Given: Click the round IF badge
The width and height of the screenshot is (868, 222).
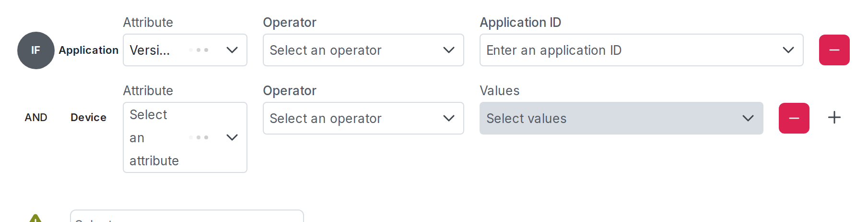Looking at the screenshot, I should [36, 50].
